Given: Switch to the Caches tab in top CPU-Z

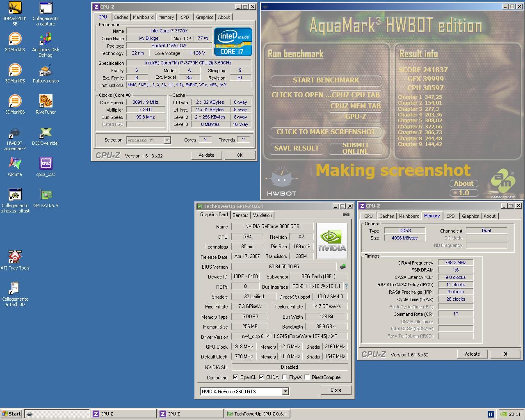Looking at the screenshot, I should coord(121,17).
